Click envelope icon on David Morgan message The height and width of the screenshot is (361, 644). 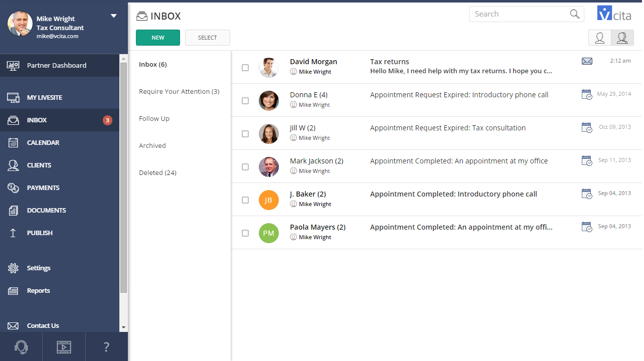(587, 61)
